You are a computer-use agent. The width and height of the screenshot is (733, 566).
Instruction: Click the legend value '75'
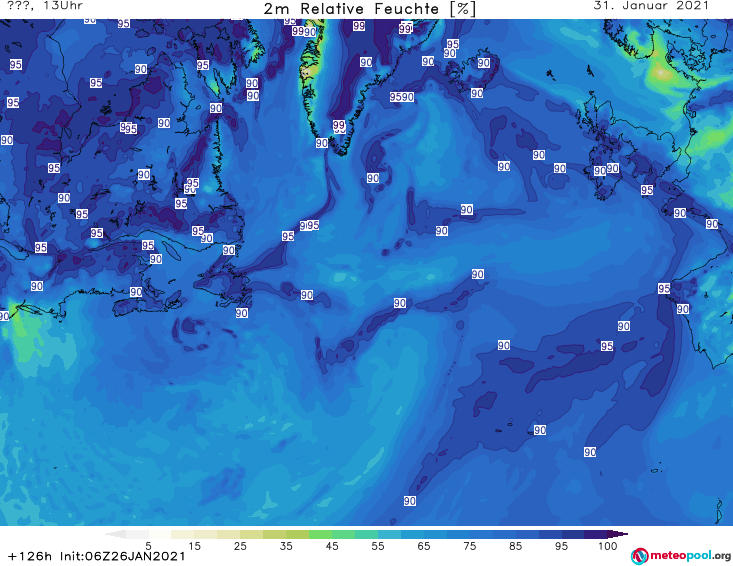click(x=469, y=546)
